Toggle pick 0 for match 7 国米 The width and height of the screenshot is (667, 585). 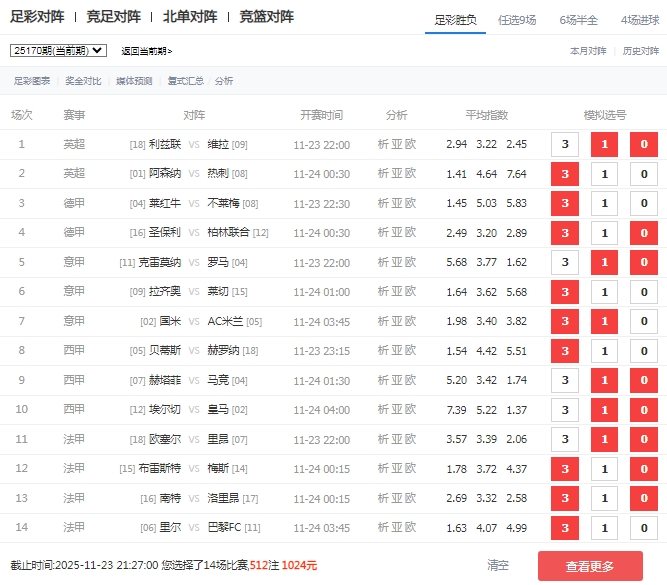coord(643,321)
